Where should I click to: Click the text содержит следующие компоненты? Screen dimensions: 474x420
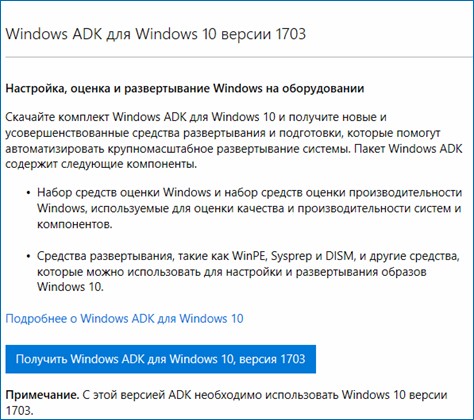click(101, 164)
